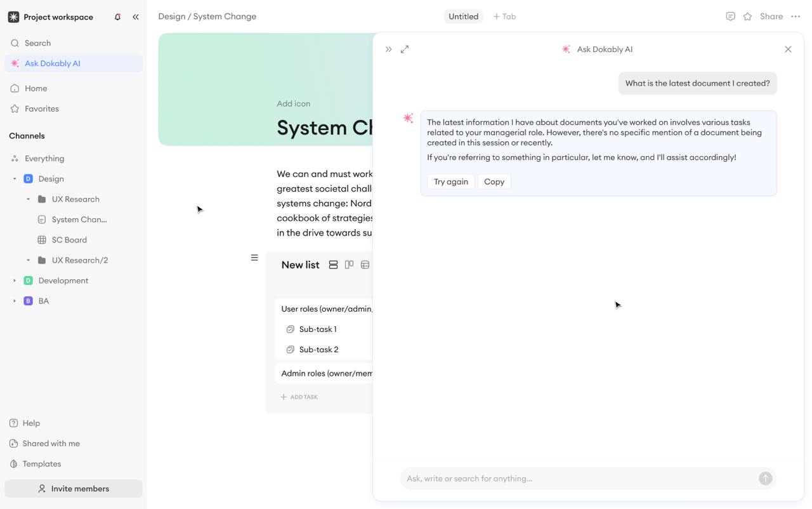Expand AI panel to full screen

click(x=405, y=49)
